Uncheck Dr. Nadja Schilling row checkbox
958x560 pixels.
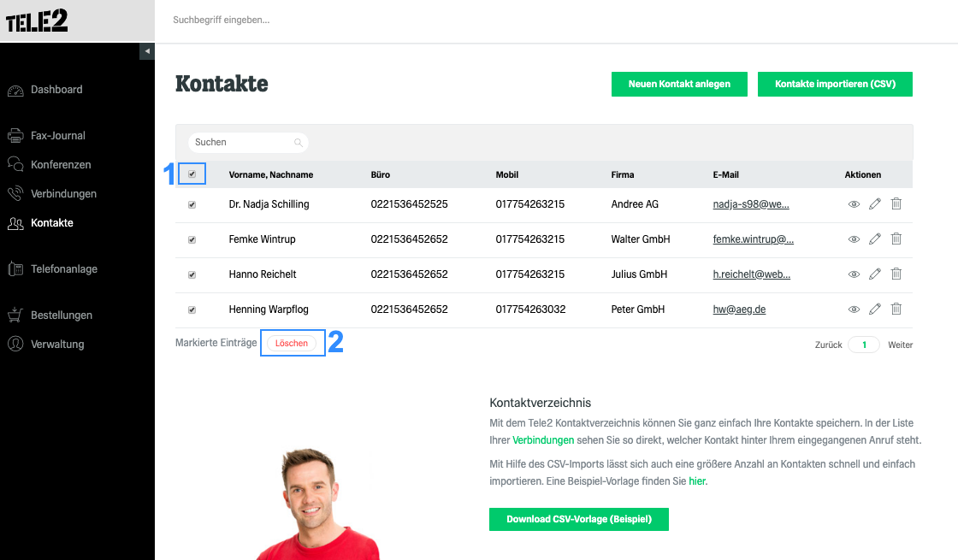pyautogui.click(x=192, y=204)
